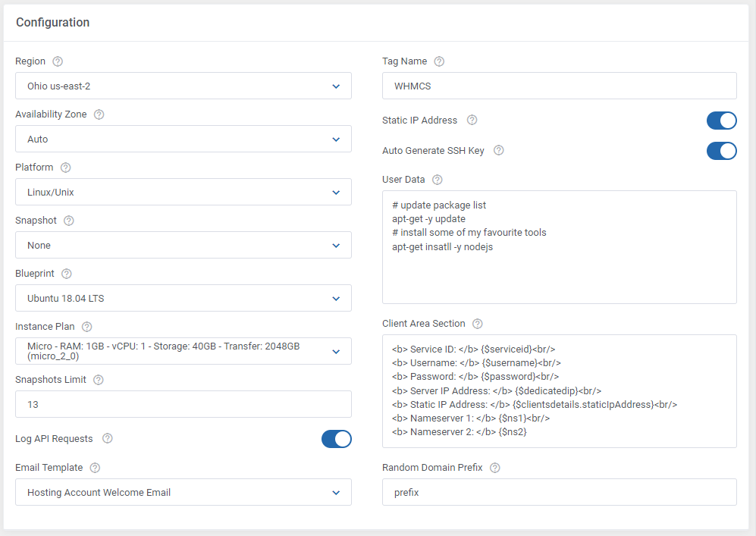This screenshot has height=536, width=756.
Task: Click the 'apt-get insatll -y nodejs' line
Action: (443, 247)
